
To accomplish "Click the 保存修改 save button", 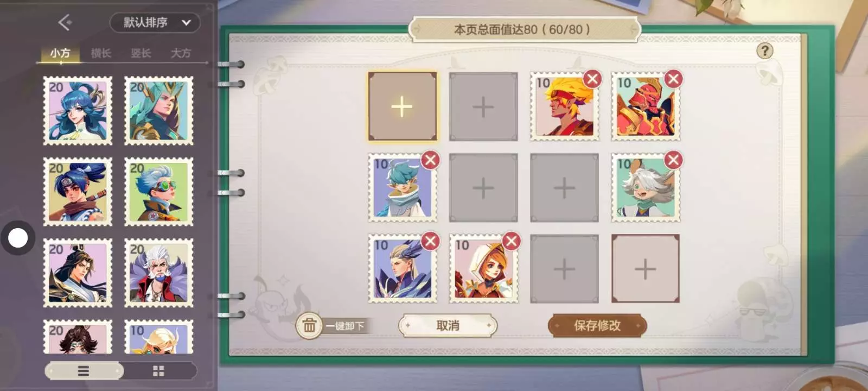I will coord(597,325).
